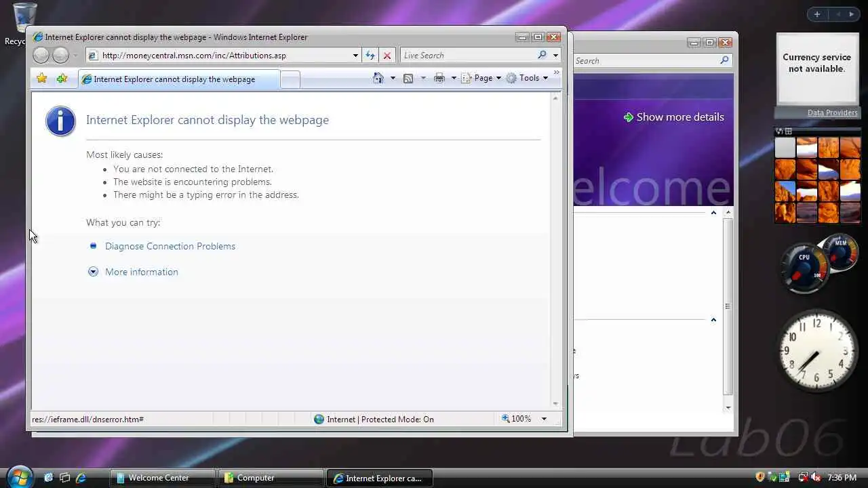This screenshot has height=488, width=868.
Task: Click the Add to Favorites icon
Action: tap(62, 79)
